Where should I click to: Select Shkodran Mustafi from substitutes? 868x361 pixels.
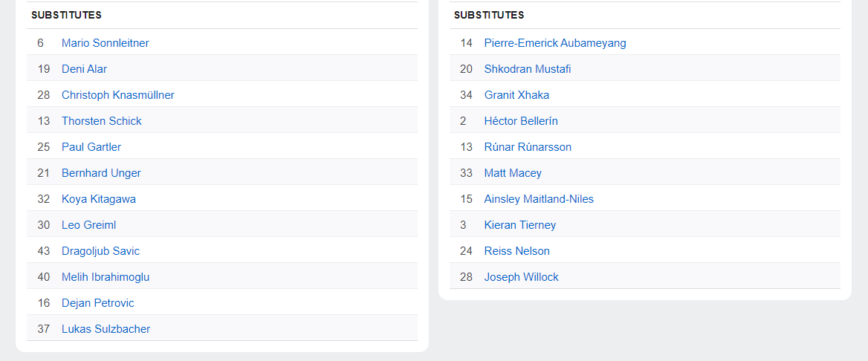527,69
